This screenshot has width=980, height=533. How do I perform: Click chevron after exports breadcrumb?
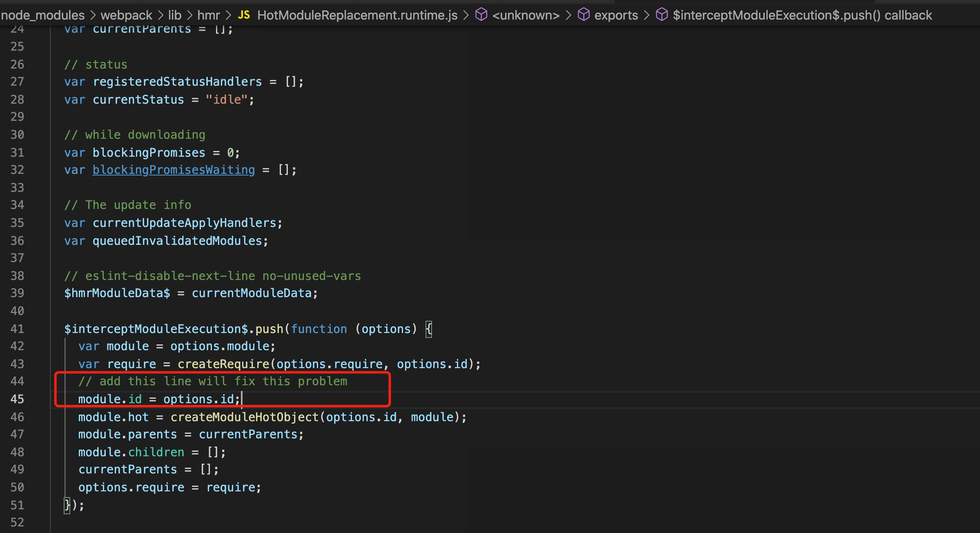(x=646, y=15)
